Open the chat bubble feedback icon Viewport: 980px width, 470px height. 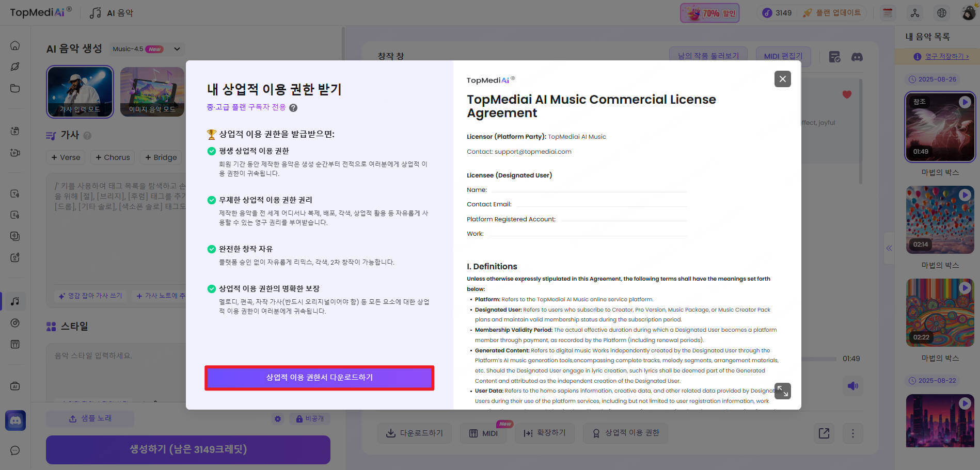pyautogui.click(x=15, y=450)
